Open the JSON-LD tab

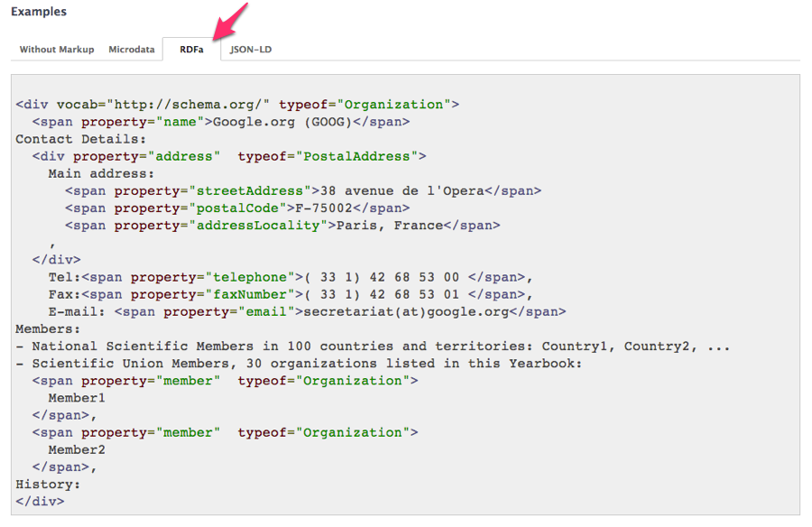251,50
